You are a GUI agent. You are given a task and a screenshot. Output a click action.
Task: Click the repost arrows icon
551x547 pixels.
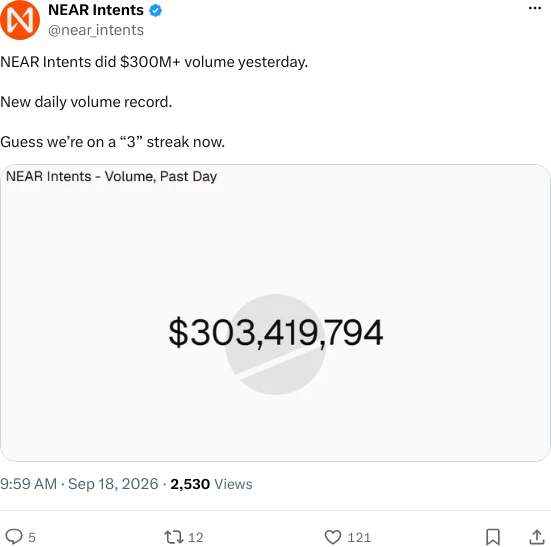pos(174,537)
